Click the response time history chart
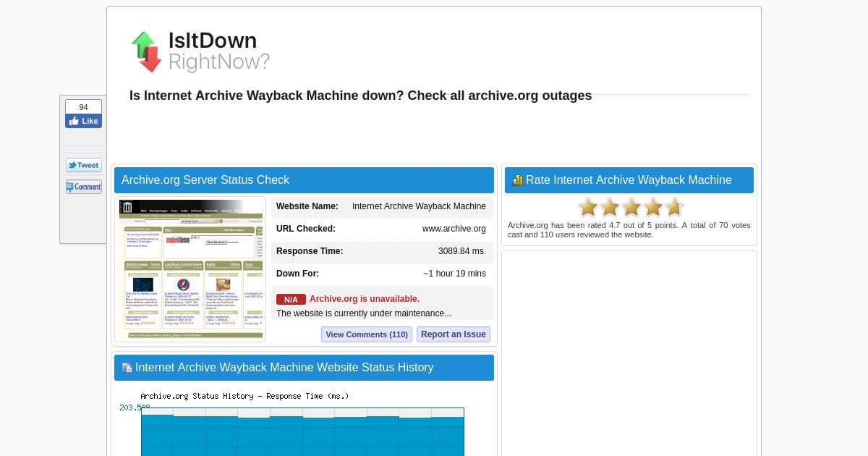 [302, 431]
